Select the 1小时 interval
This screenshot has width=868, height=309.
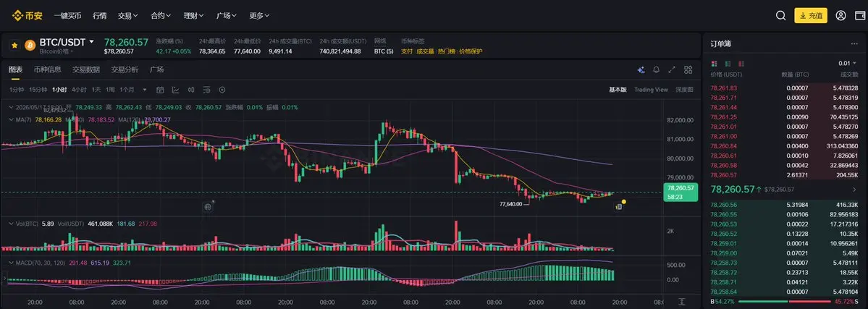click(60, 90)
